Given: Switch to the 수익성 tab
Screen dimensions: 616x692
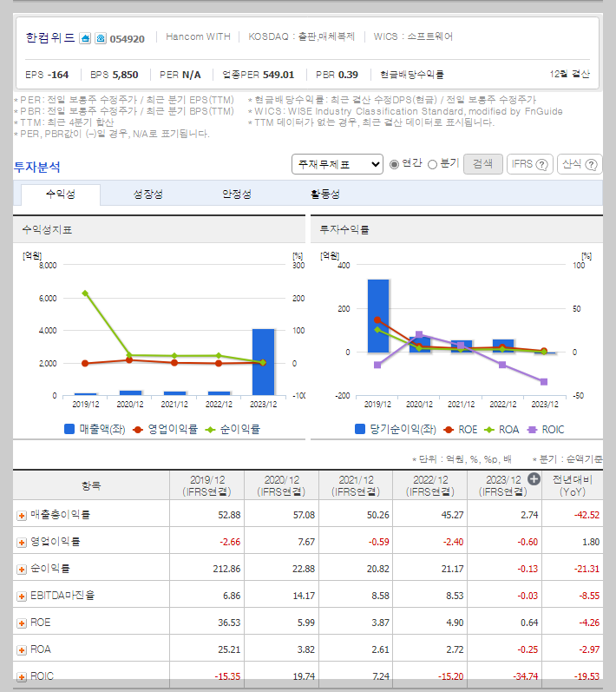Looking at the screenshot, I should click(61, 194).
